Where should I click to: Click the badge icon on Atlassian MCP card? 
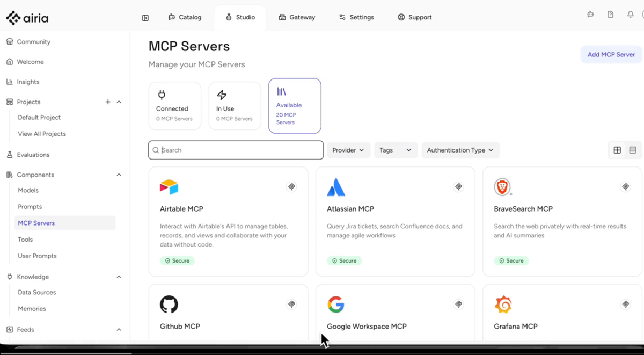click(458, 187)
